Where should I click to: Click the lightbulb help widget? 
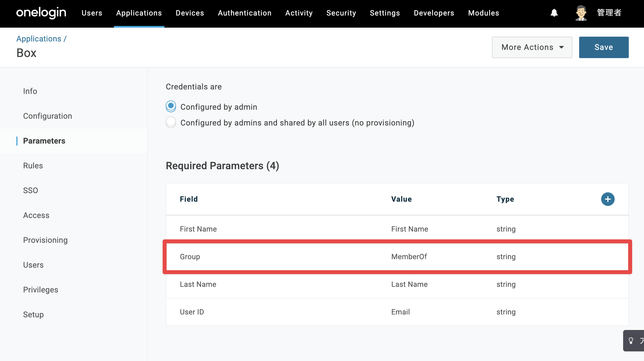pos(633,341)
